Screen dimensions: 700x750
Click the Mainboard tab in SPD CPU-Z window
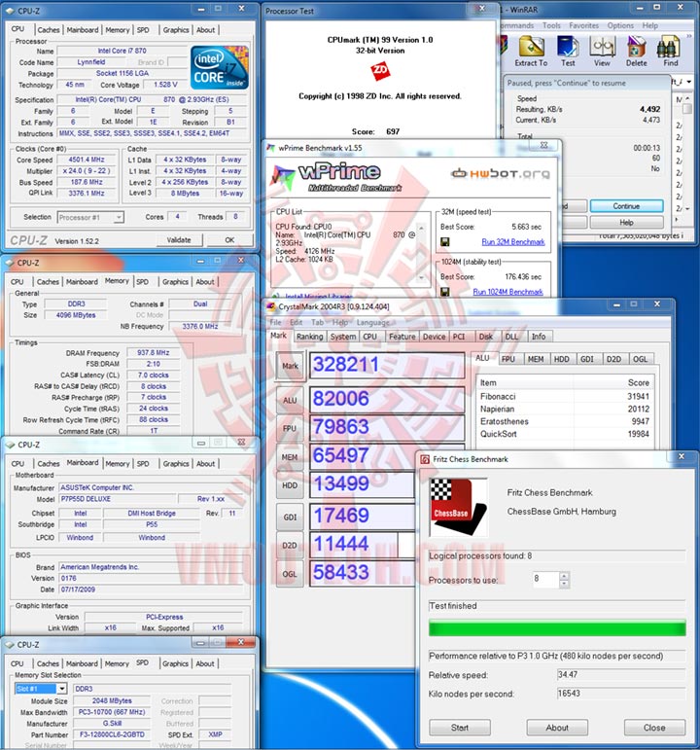click(x=82, y=663)
